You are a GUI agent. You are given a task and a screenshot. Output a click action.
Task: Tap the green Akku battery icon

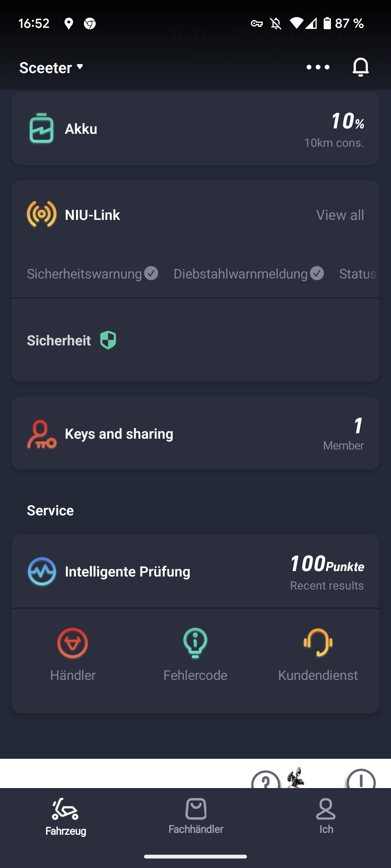pyautogui.click(x=41, y=128)
